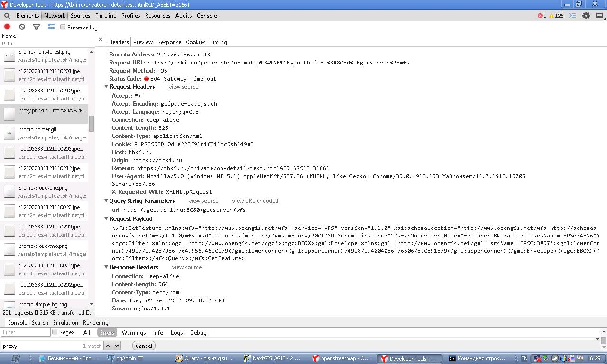Enable the Regex checkbox
This screenshot has height=364, width=607.
[x=55, y=332]
